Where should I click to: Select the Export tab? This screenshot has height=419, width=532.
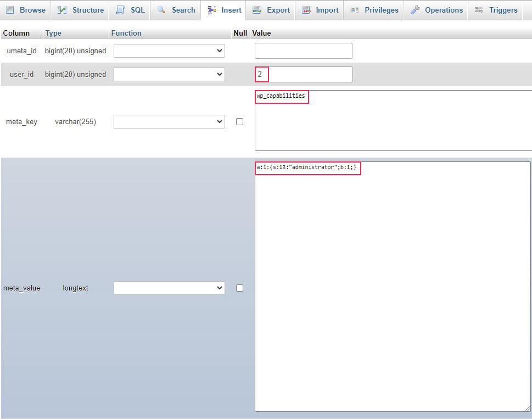(271, 10)
